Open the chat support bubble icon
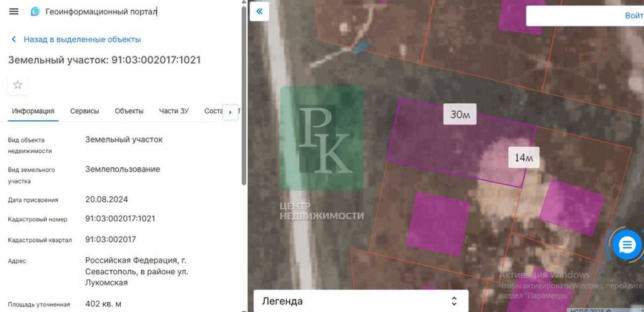 tap(626, 245)
